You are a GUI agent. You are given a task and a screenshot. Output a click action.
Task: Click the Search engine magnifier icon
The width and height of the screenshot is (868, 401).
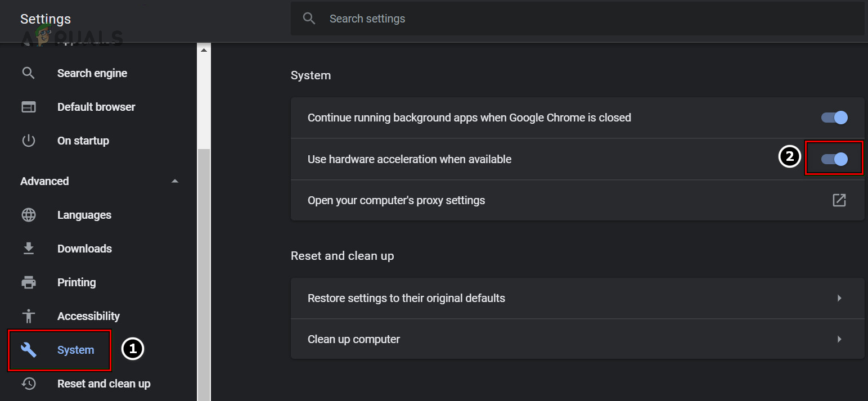tap(28, 73)
